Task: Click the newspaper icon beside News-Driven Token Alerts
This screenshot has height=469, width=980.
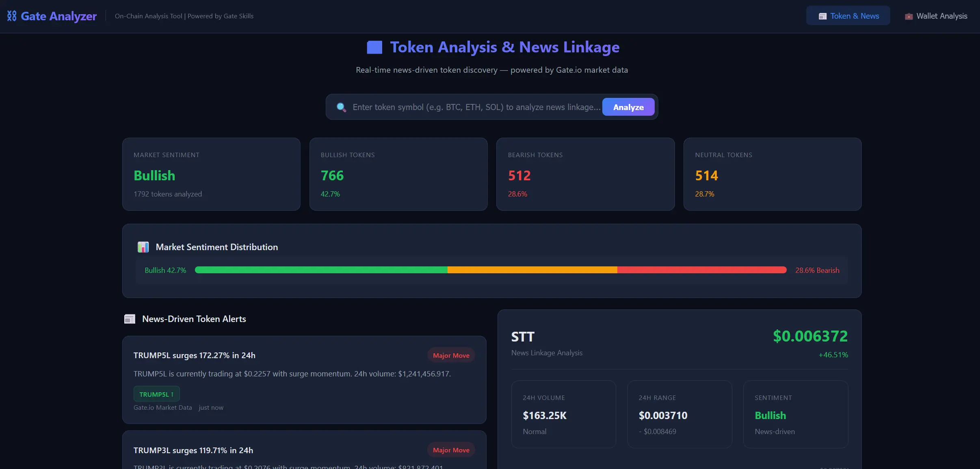Action: (130, 319)
